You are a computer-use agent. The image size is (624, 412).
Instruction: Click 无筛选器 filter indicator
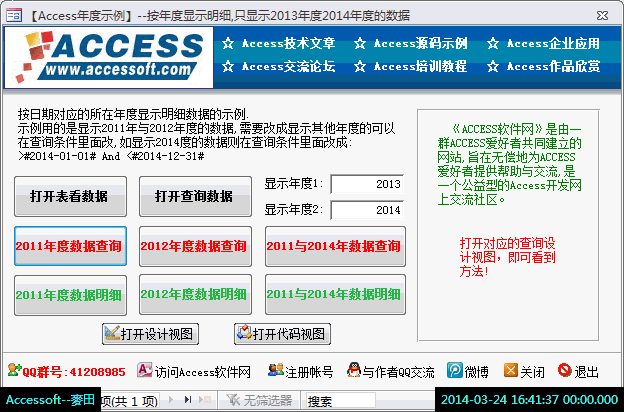point(259,400)
